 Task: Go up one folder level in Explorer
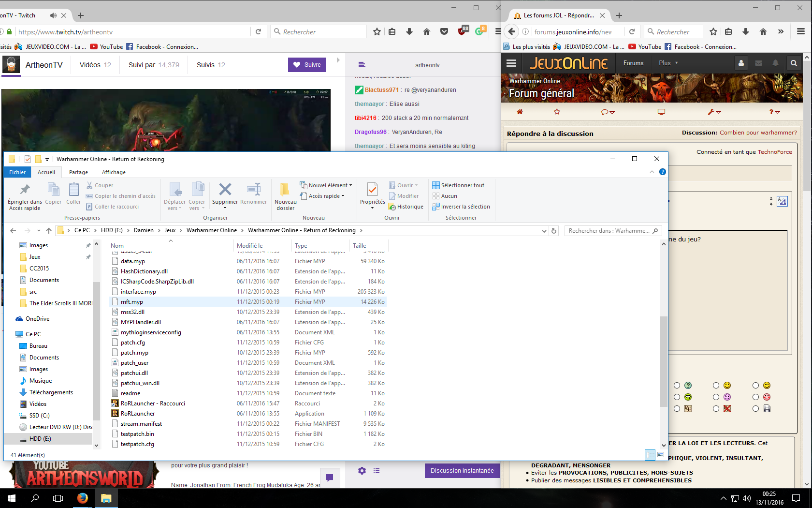click(x=49, y=231)
